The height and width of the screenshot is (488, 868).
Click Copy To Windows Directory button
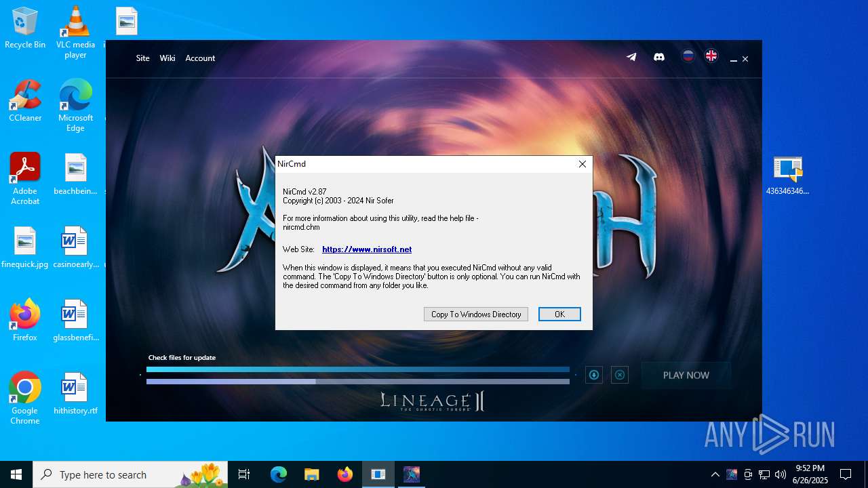[x=476, y=314]
